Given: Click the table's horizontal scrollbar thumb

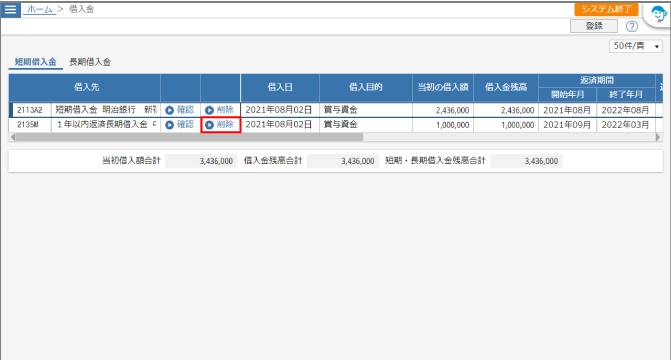Looking at the screenshot, I should 189,137.
